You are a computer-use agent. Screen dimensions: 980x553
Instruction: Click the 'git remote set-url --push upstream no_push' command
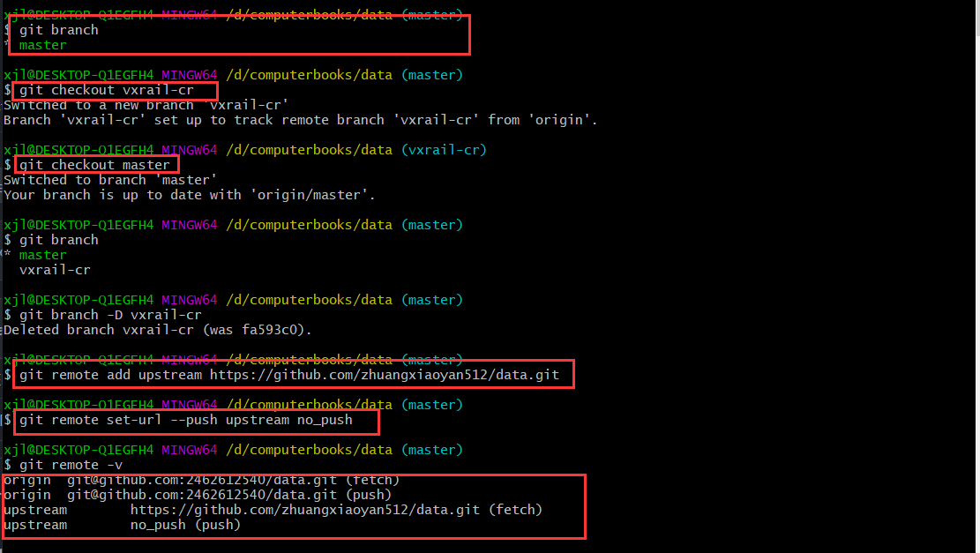point(185,420)
